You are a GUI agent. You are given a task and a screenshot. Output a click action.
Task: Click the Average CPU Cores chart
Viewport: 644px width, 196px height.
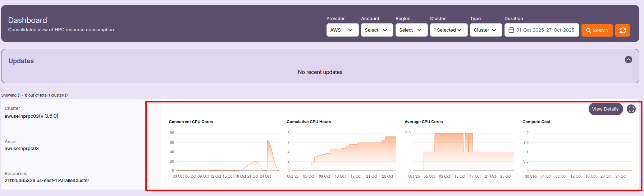460,154
